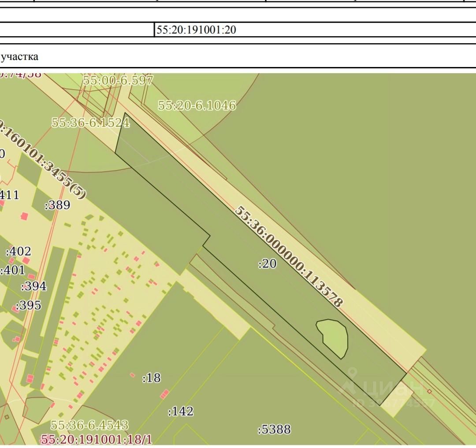Click zone label 55:36-6.4543
Image resolution: width=476 pixels, height=448 pixels.
[x=89, y=425]
